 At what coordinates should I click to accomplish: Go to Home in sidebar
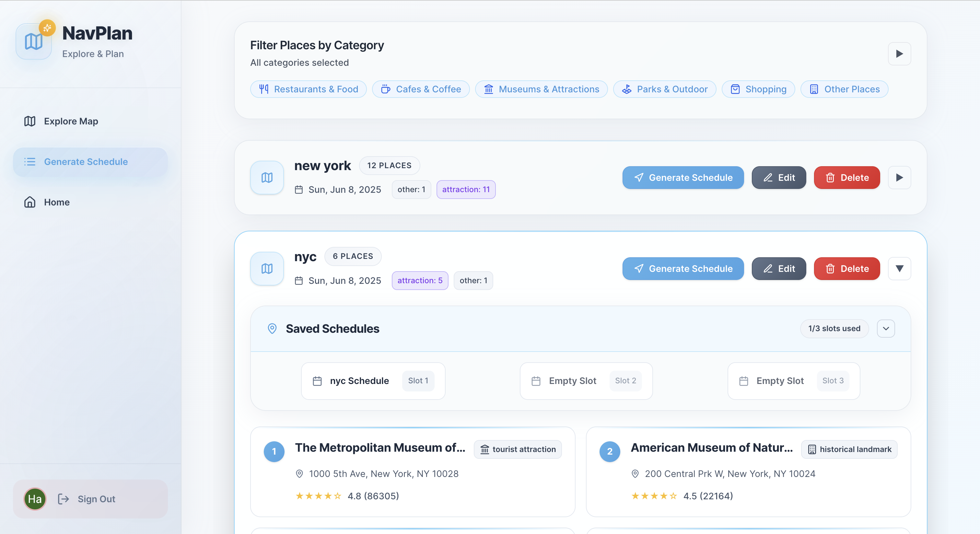pos(57,202)
